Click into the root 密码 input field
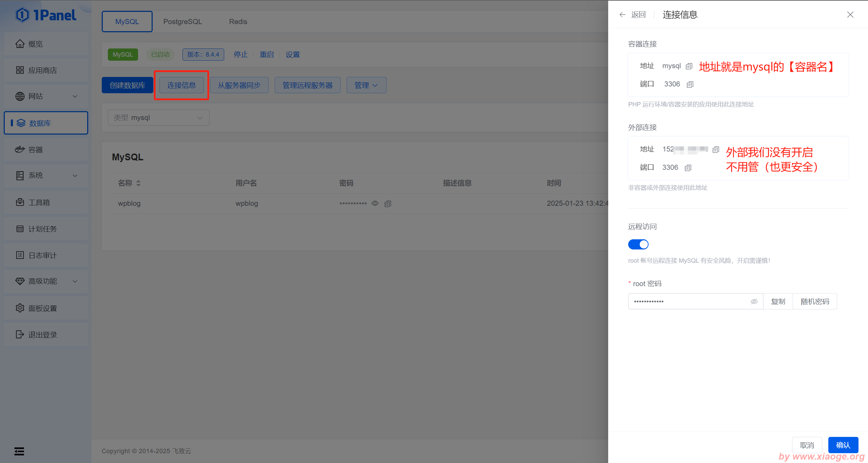 tap(689, 301)
